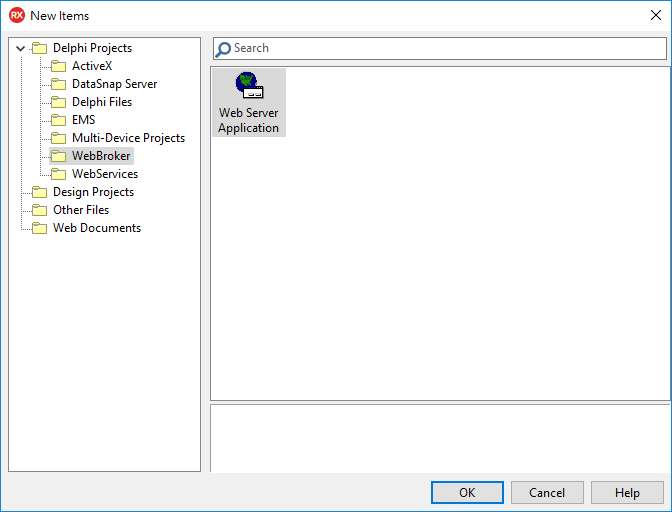This screenshot has width=672, height=512.
Task: Click the Multi-Device Projects folder icon
Action: tap(59, 138)
